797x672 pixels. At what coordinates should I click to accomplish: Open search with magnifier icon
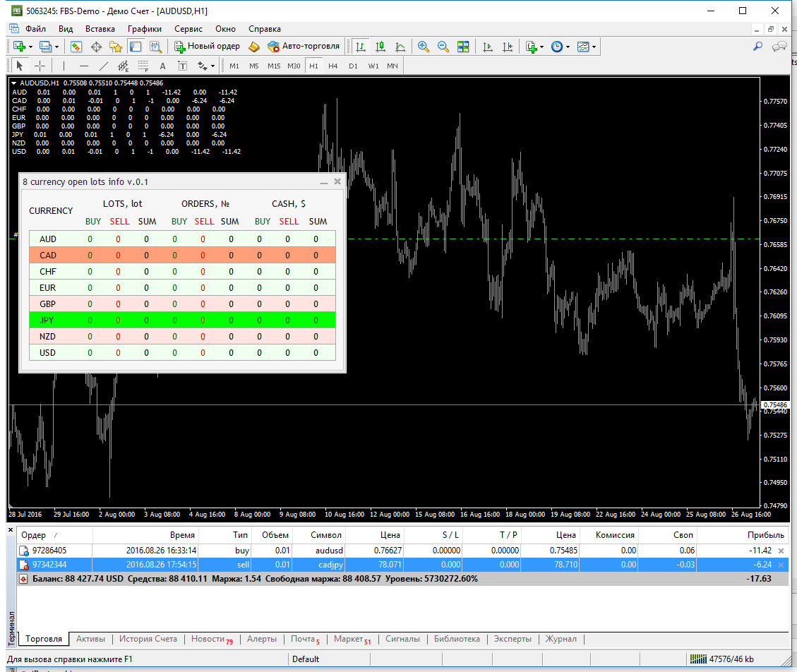click(x=758, y=47)
